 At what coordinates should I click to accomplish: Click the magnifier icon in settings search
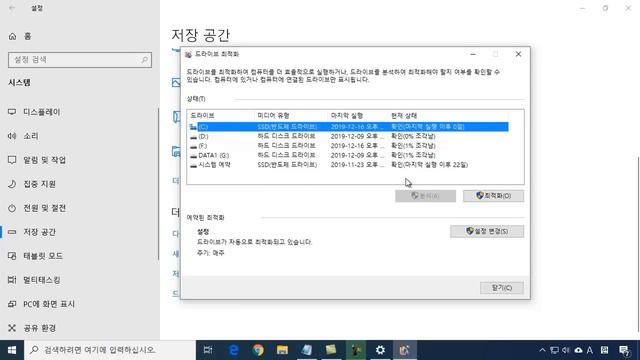point(144,60)
